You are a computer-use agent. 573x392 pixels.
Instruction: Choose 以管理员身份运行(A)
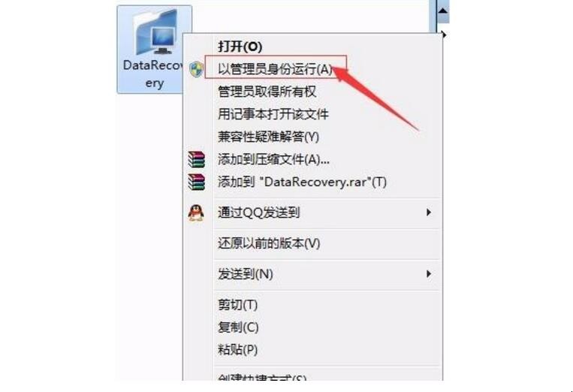point(275,68)
